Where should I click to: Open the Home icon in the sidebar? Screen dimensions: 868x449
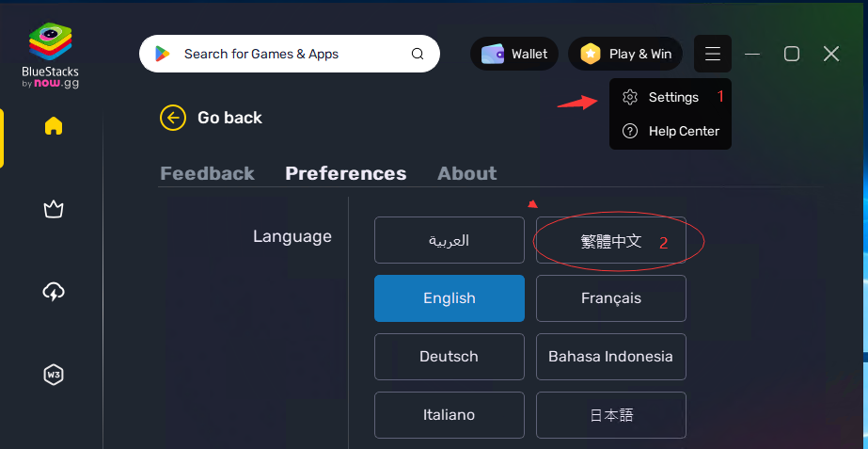(54, 126)
